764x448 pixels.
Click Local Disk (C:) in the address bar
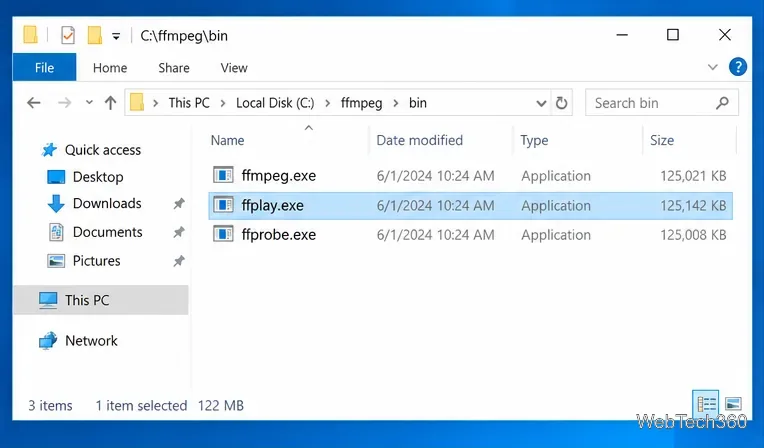[x=275, y=103]
